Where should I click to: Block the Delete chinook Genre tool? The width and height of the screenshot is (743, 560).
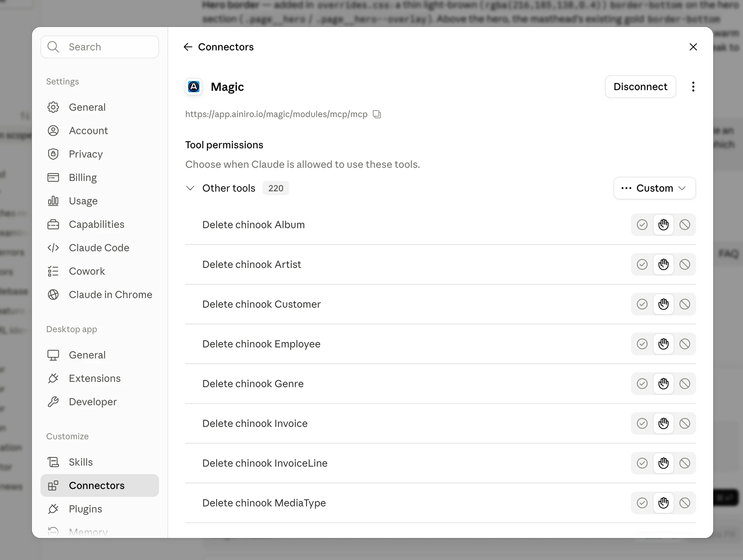tap(684, 384)
